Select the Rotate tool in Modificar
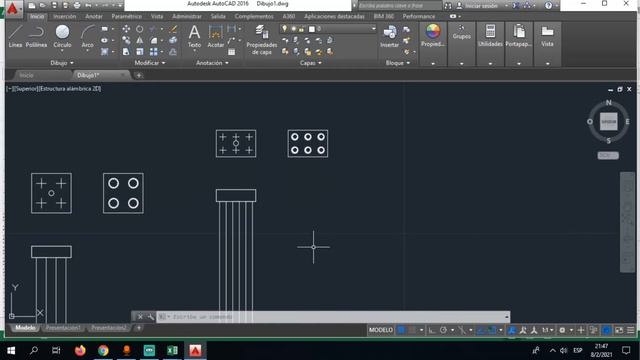This screenshot has height=360, width=640. tap(140, 29)
